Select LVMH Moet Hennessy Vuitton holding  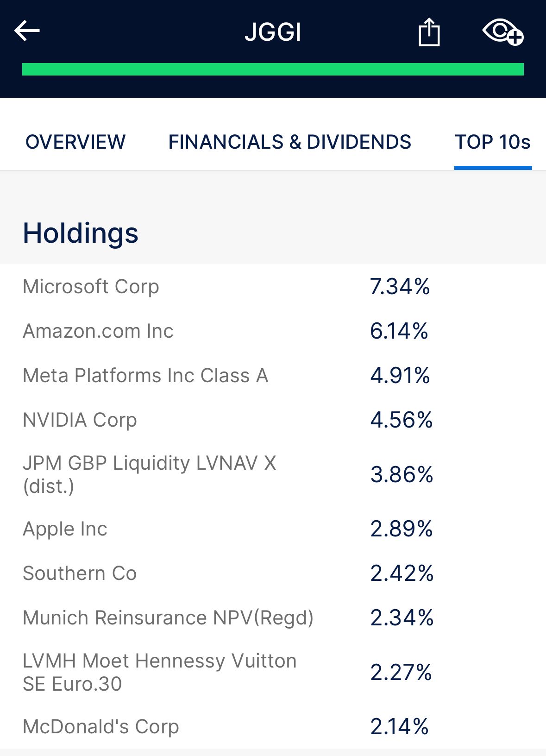159,672
